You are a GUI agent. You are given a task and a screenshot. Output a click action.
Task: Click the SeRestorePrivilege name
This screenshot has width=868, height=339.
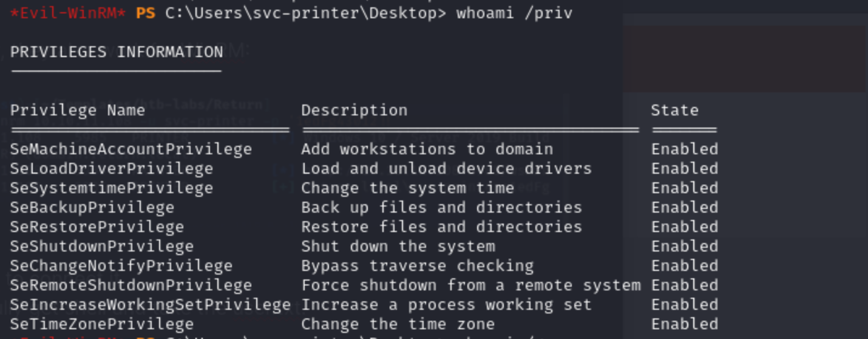click(97, 227)
